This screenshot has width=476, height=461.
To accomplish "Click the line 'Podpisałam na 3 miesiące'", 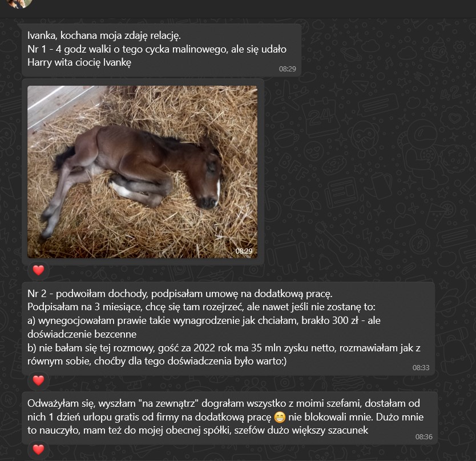I will click(x=201, y=307).
